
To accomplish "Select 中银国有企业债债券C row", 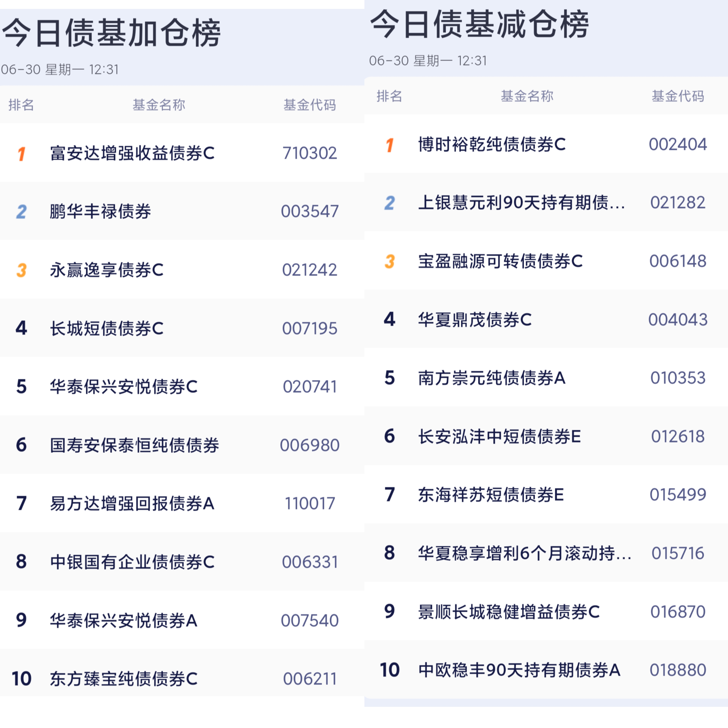I will click(182, 562).
